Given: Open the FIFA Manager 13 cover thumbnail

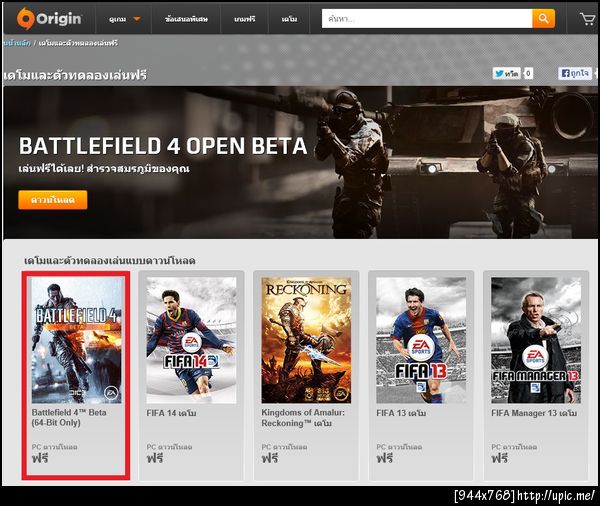Looking at the screenshot, I should (x=536, y=340).
